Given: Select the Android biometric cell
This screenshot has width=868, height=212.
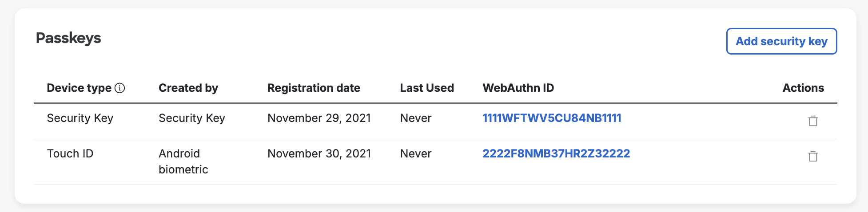Looking at the screenshot, I should [x=183, y=161].
